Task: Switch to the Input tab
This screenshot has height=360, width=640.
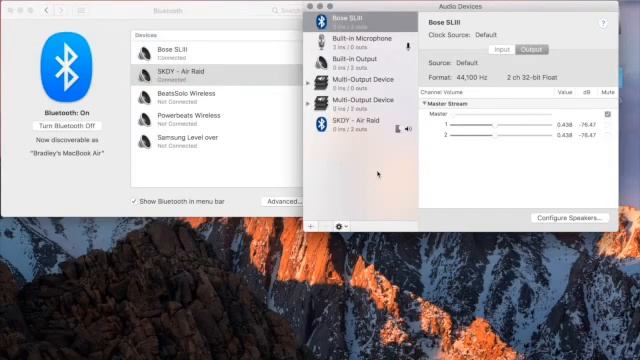Action: (x=502, y=49)
